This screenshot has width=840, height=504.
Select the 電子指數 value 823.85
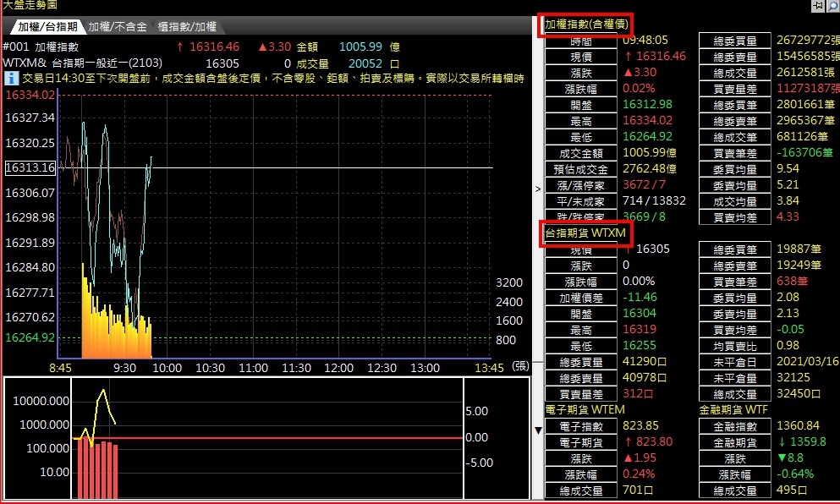click(640, 426)
